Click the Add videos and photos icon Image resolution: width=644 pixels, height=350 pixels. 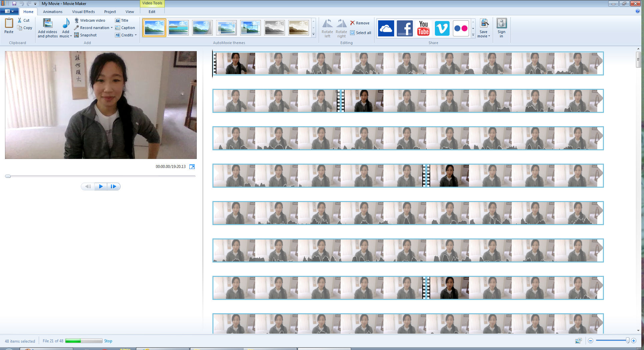pyautogui.click(x=47, y=24)
